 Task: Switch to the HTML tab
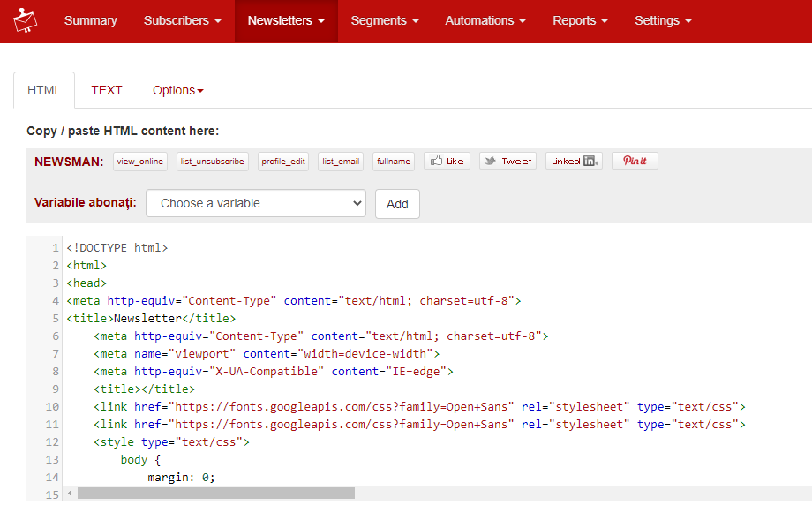point(44,90)
